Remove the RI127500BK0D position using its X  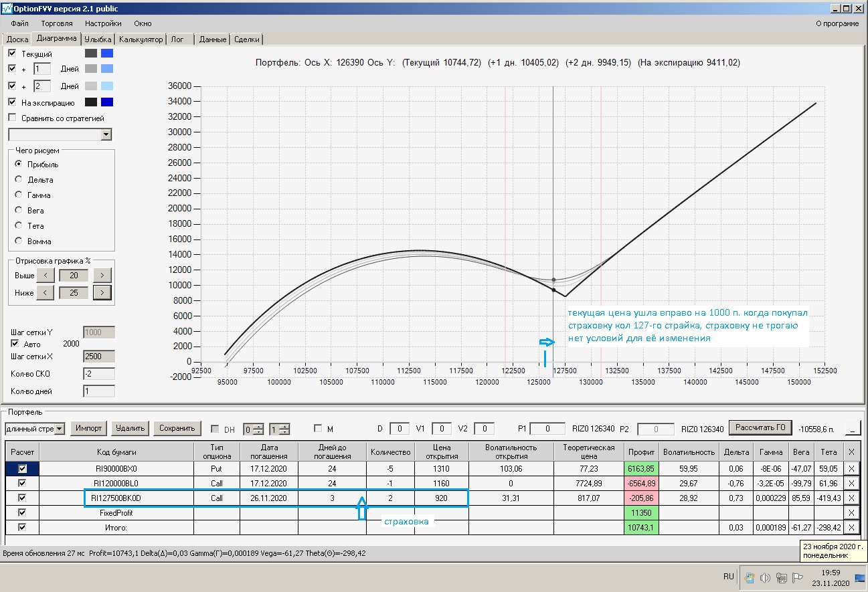click(851, 498)
